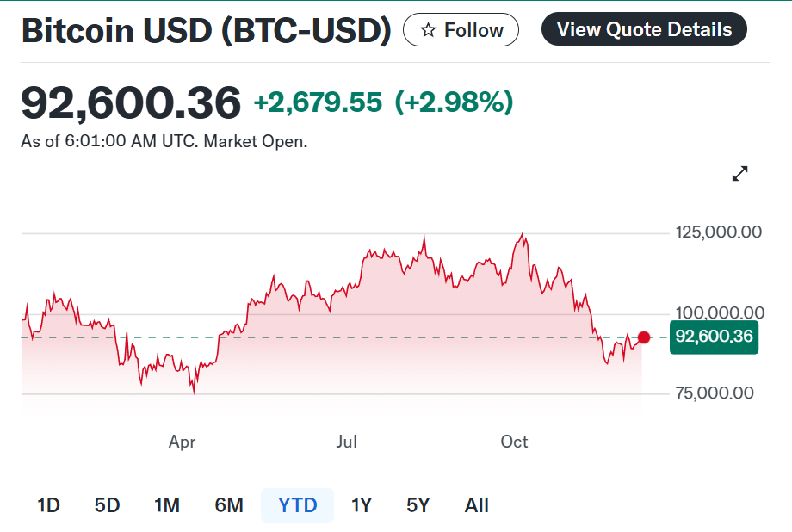Switch chart to 5D range
The height and width of the screenshot is (532, 792).
[x=107, y=505]
